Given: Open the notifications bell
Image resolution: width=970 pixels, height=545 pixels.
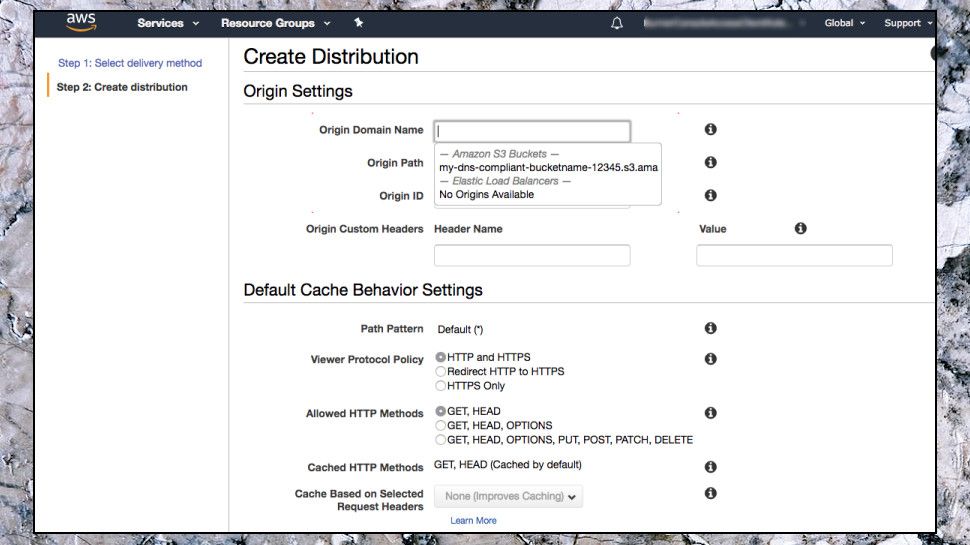Looking at the screenshot, I should [616, 23].
